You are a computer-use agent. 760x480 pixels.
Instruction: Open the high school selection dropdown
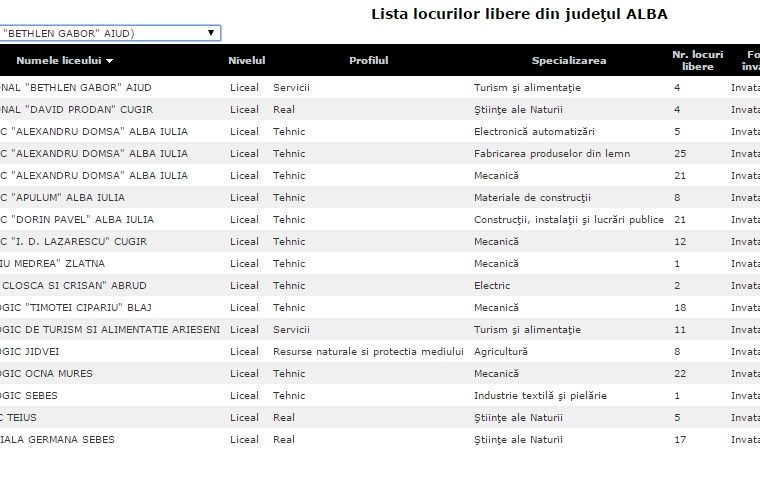pos(110,33)
